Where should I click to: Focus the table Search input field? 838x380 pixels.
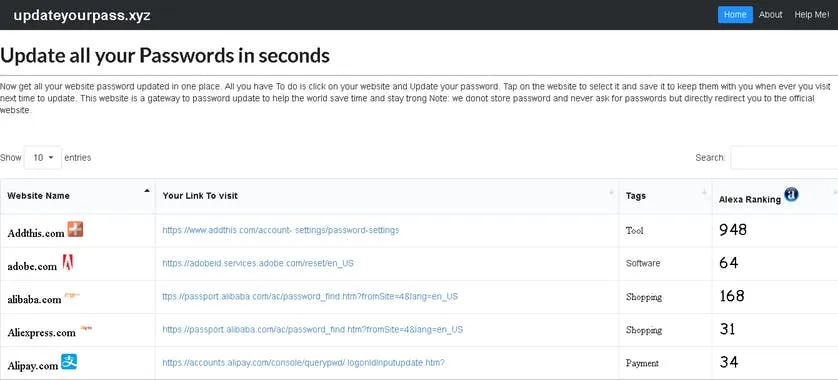tap(784, 158)
